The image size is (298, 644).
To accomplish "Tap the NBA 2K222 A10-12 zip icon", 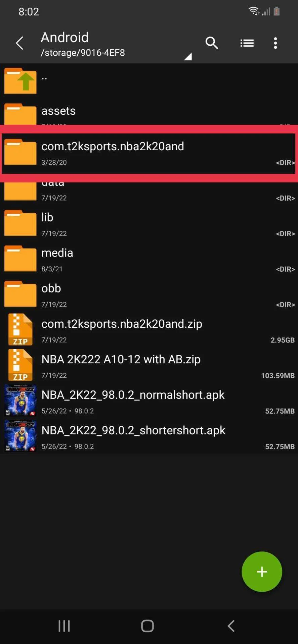I will [x=20, y=365].
